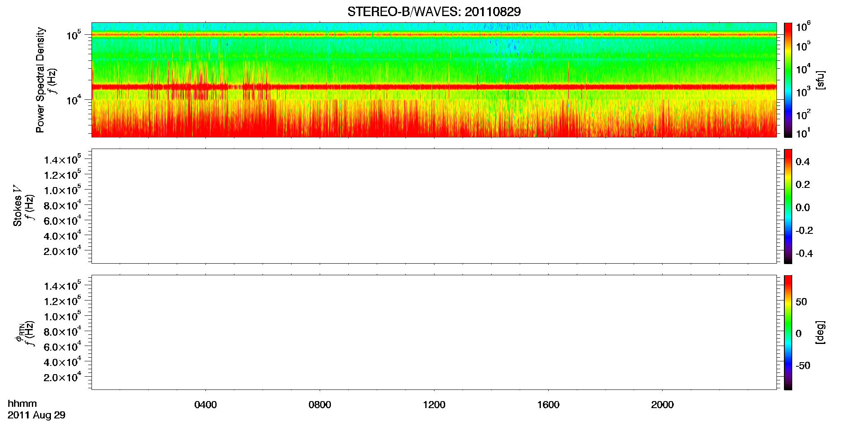Click the -50 tick on degree colorbar

click(x=803, y=365)
